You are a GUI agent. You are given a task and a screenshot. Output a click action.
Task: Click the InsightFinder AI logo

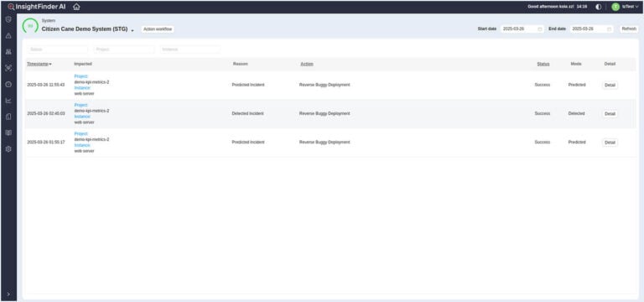(x=36, y=7)
